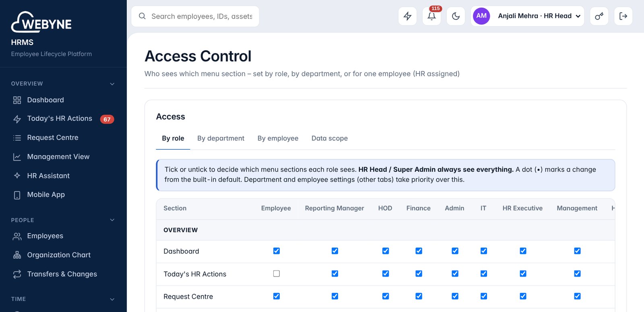Click the Transfers & Changes arrows icon
This screenshot has width=644, height=312.
(x=17, y=274)
